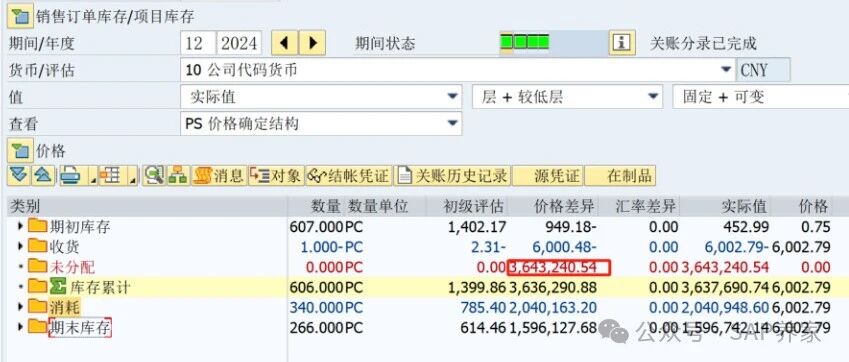Select the 未分配 row label
The height and width of the screenshot is (362, 849).
(x=72, y=267)
